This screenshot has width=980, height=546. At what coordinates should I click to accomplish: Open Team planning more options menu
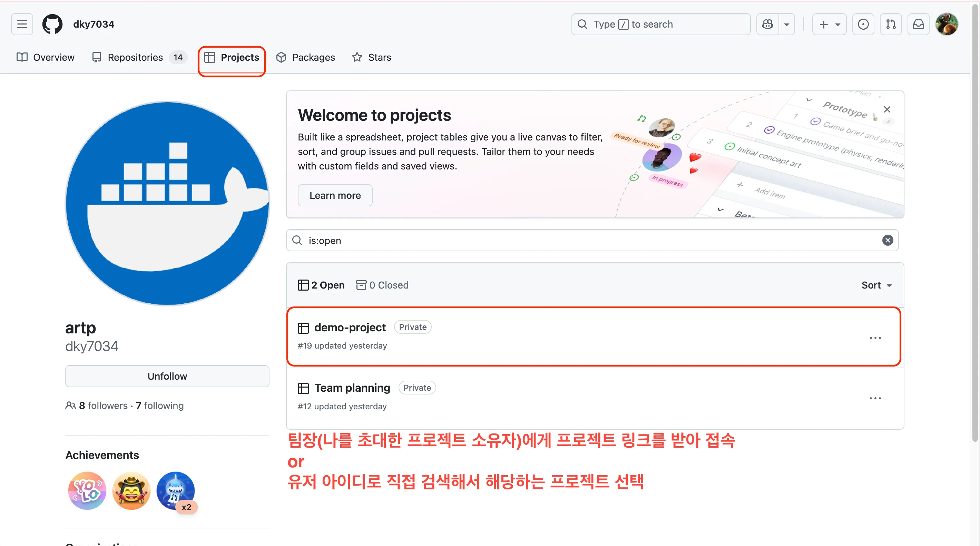(875, 398)
